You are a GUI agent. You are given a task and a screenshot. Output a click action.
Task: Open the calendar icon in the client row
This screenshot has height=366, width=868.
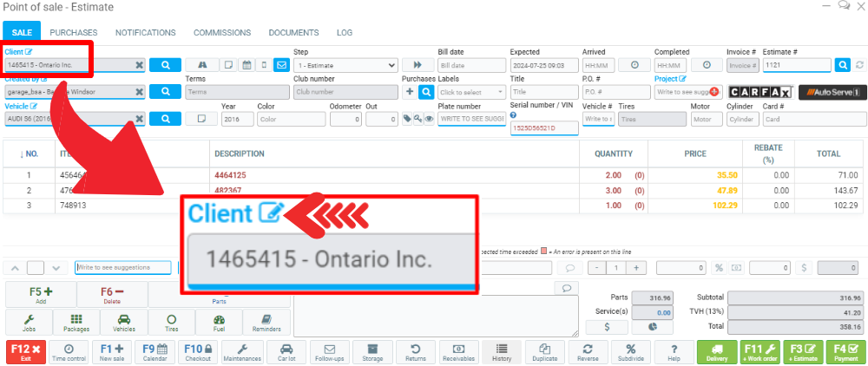(246, 65)
